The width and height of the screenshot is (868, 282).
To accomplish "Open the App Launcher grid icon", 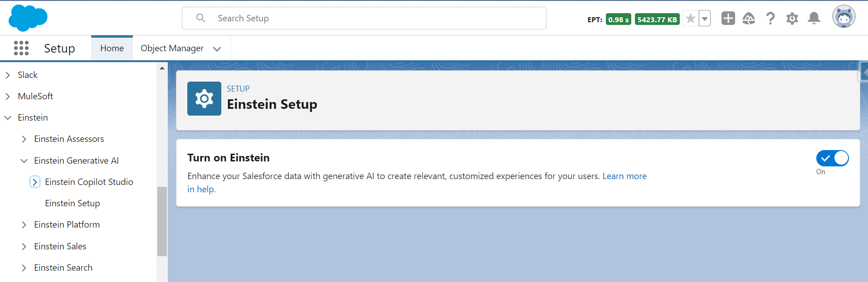I will point(21,48).
